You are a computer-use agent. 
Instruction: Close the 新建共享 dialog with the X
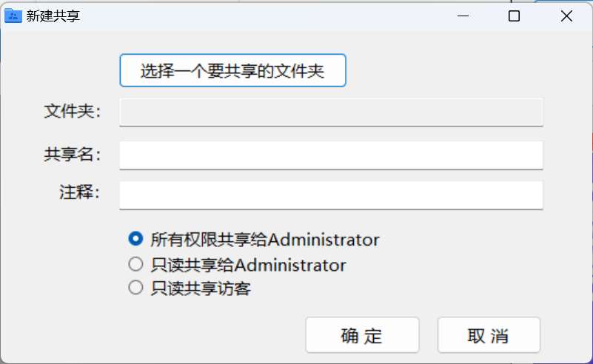566,16
